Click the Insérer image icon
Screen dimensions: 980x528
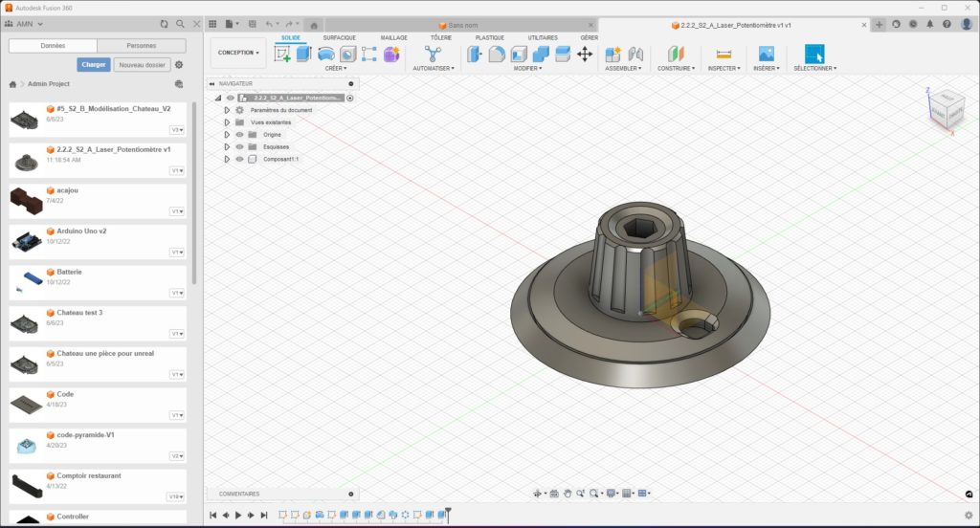[766, 55]
